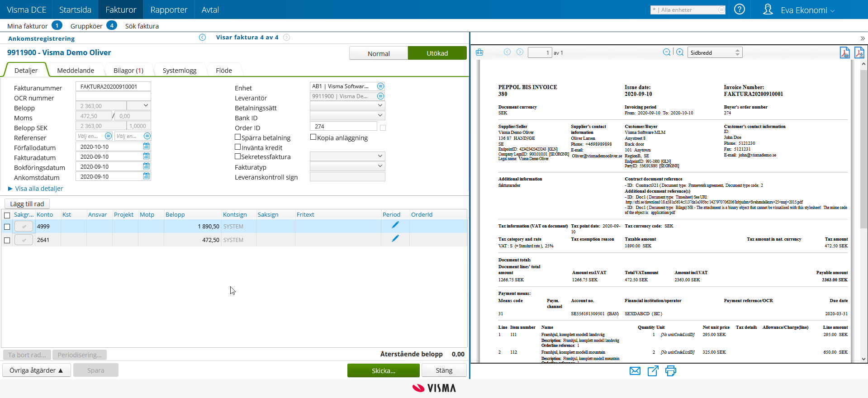Expand Visa alla detaljer
The width and height of the screenshot is (868, 398).
36,189
